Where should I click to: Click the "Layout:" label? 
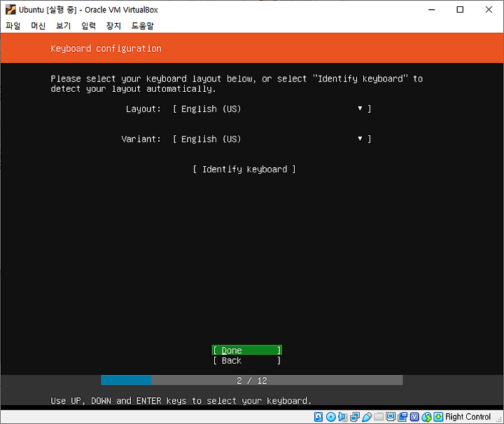143,109
